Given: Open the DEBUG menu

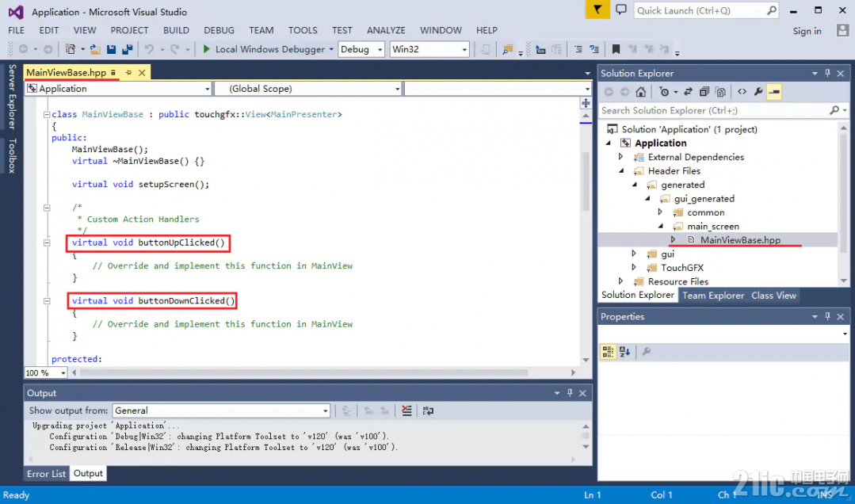Looking at the screenshot, I should tap(219, 30).
